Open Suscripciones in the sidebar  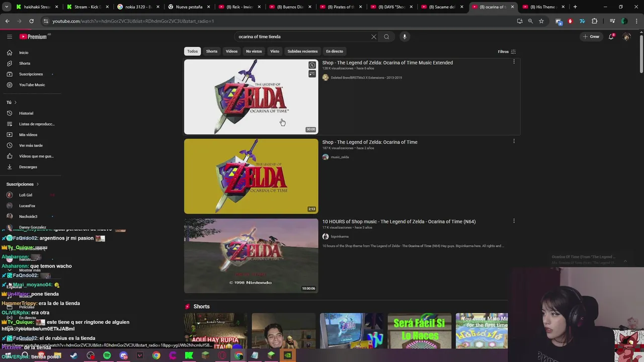(x=30, y=74)
